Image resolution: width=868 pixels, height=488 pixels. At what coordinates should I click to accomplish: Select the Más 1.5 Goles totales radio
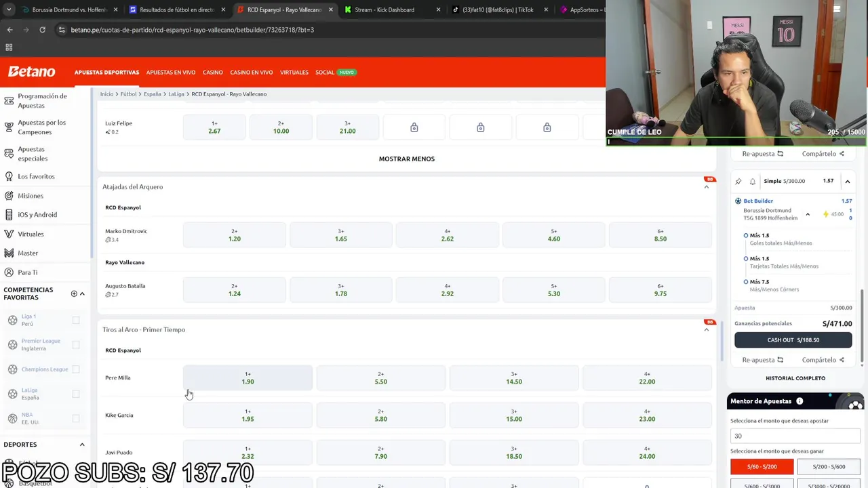(746, 235)
